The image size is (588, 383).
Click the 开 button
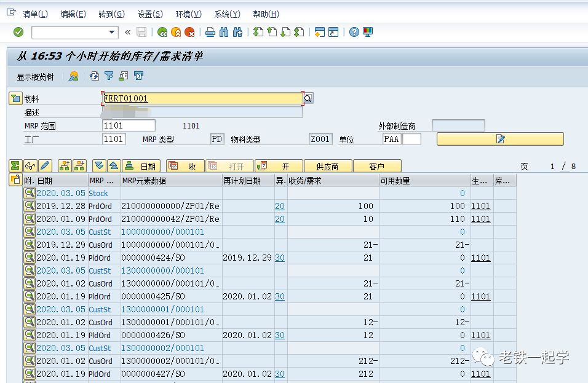[279, 166]
